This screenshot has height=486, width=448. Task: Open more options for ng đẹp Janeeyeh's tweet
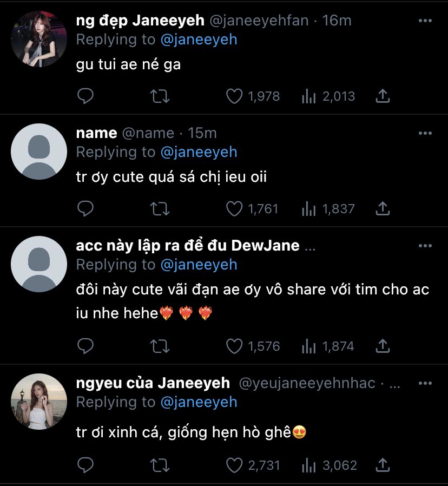pos(425,21)
